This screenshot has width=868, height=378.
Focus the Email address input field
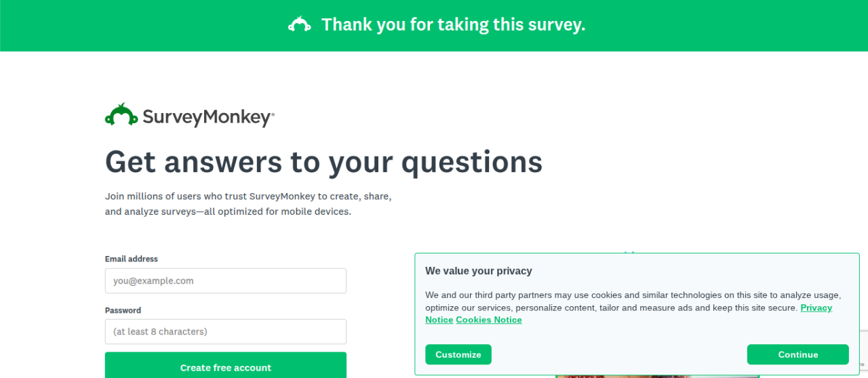pyautogui.click(x=225, y=280)
